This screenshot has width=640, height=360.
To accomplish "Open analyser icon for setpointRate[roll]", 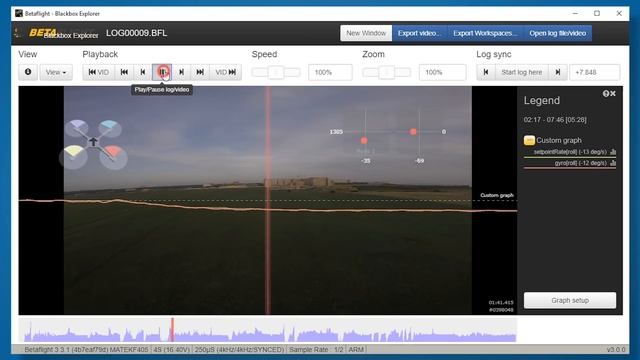I will click(613, 152).
